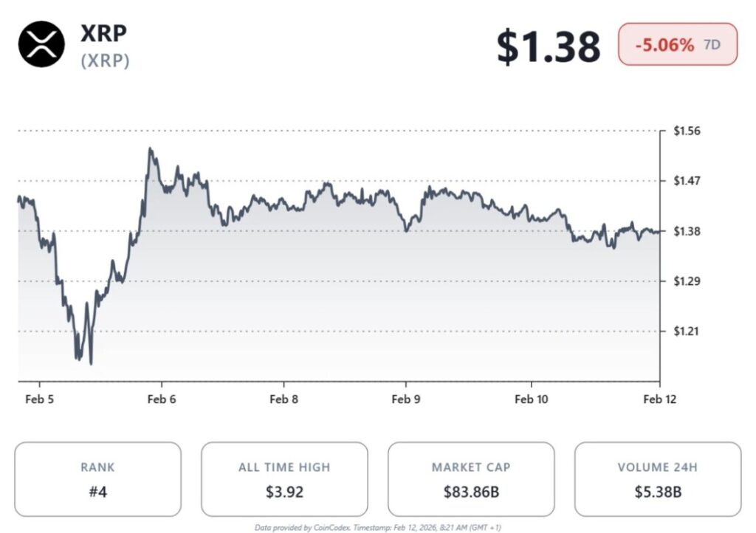This screenshot has height=533, width=756.
Task: Click the $1.21 price axis label
Action: pos(687,331)
